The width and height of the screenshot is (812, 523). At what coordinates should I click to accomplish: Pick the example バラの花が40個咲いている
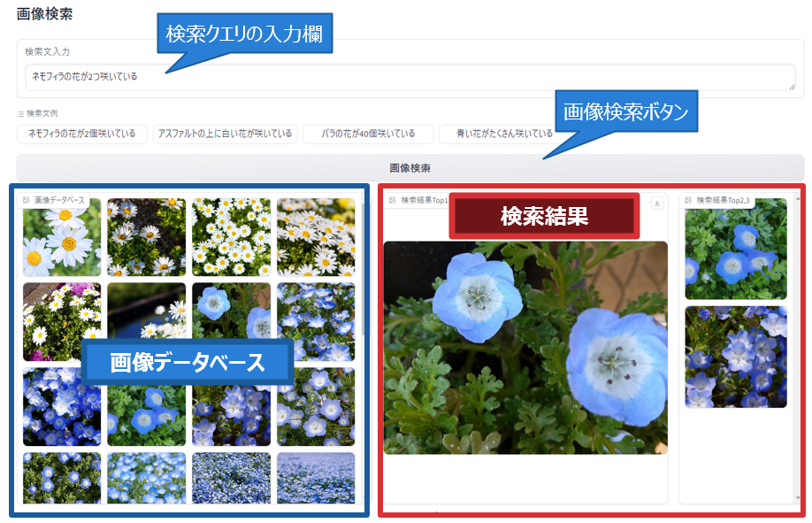click(368, 134)
